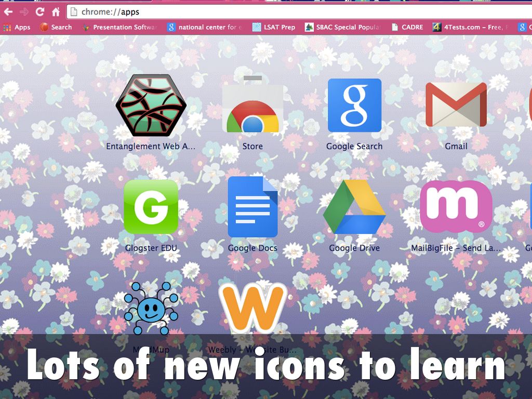Click the browser forward arrow

coord(24,11)
